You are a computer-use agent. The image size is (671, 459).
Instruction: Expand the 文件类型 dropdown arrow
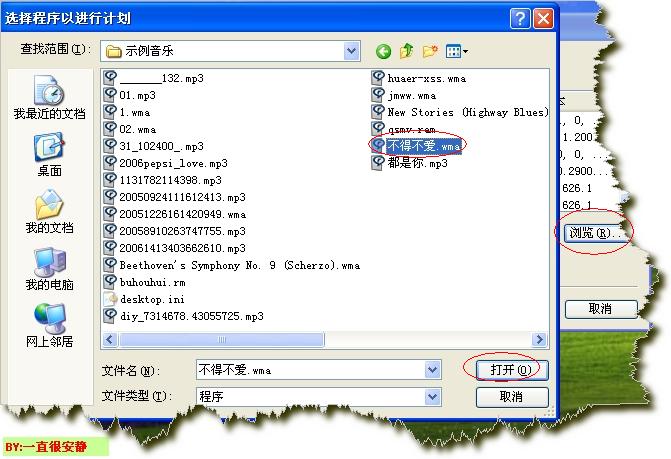(x=432, y=396)
